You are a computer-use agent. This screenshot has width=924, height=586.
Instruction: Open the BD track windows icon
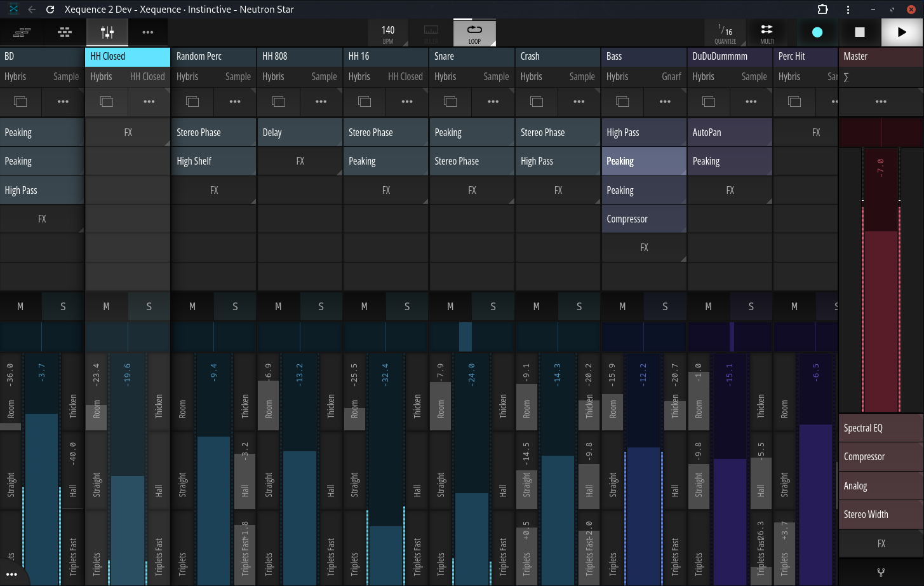pyautogui.click(x=21, y=102)
